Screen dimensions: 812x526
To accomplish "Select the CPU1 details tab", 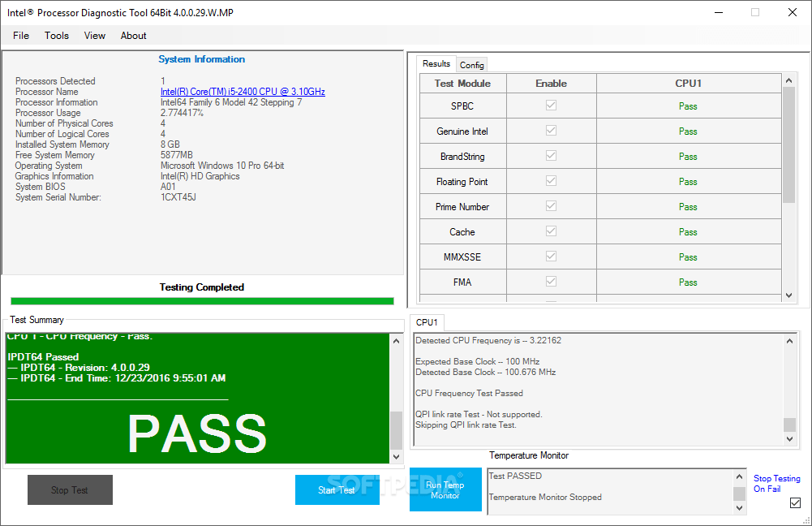I will click(427, 322).
